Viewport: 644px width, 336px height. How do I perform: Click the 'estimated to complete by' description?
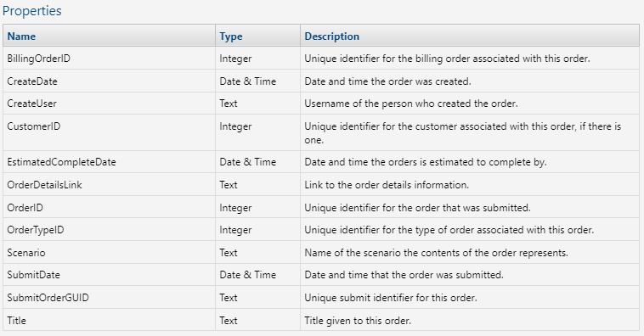tap(426, 162)
